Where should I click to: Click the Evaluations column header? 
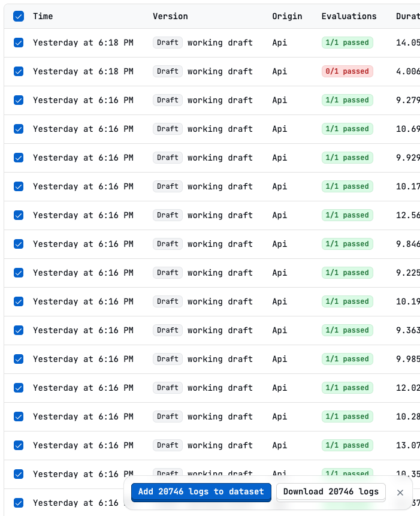click(349, 16)
